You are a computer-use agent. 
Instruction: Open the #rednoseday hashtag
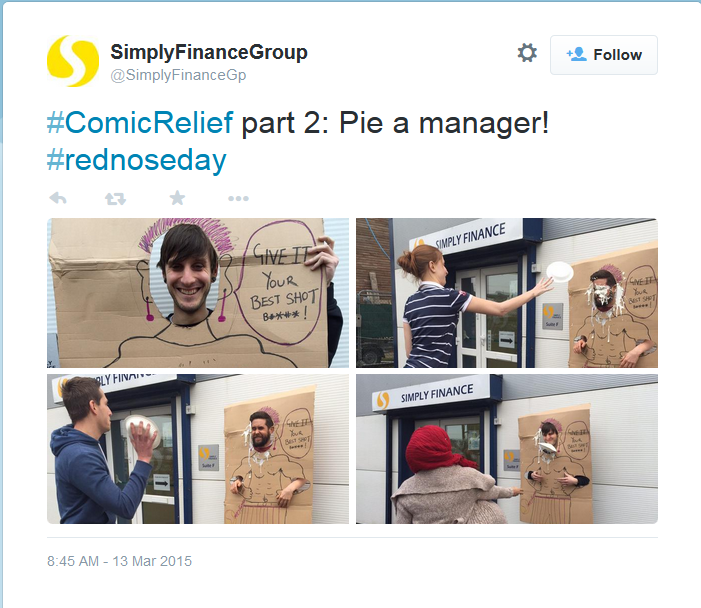tap(137, 160)
